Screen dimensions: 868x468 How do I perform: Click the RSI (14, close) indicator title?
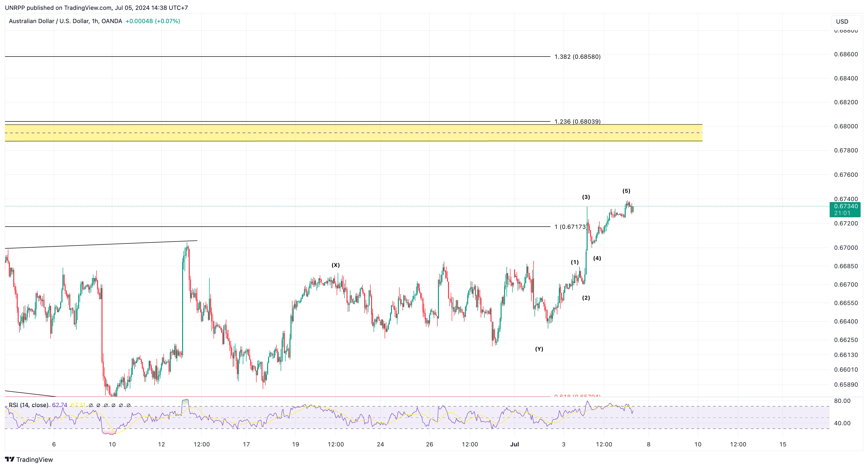tap(29, 405)
